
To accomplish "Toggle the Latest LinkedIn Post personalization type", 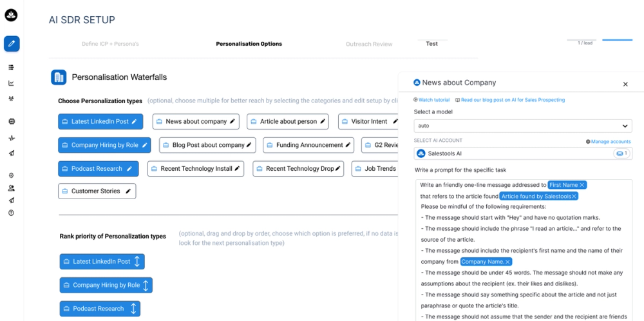I will [x=100, y=122].
